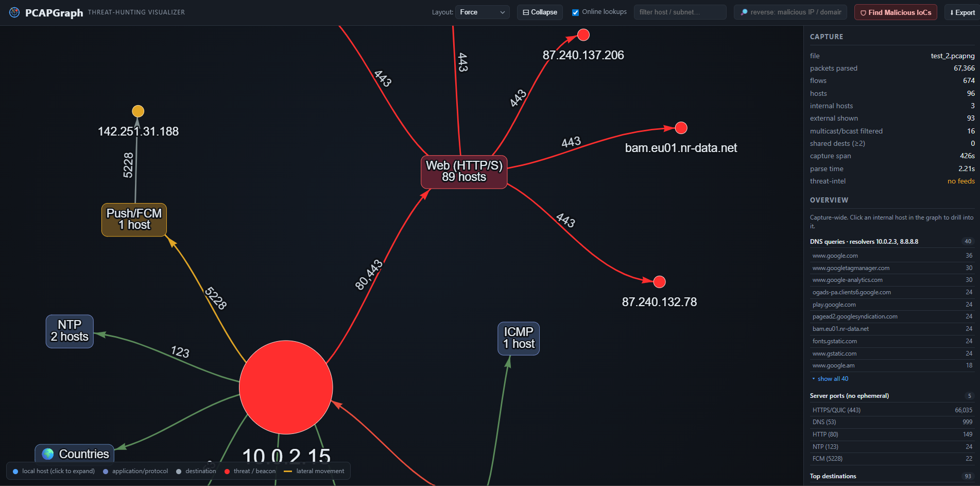Click the application/protocol legend item

[135, 471]
